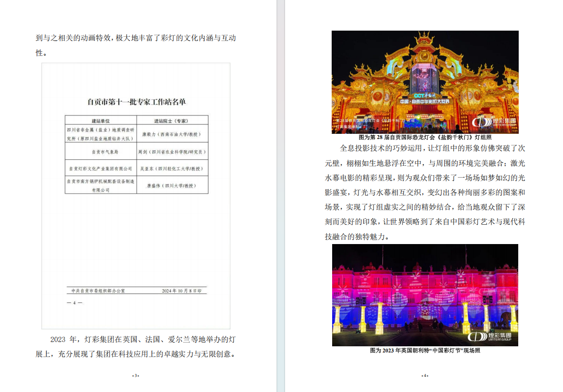
Task: Click the table cell 自贡灯彩文化产业集团有限公司
Action: pyautogui.click(x=100, y=168)
